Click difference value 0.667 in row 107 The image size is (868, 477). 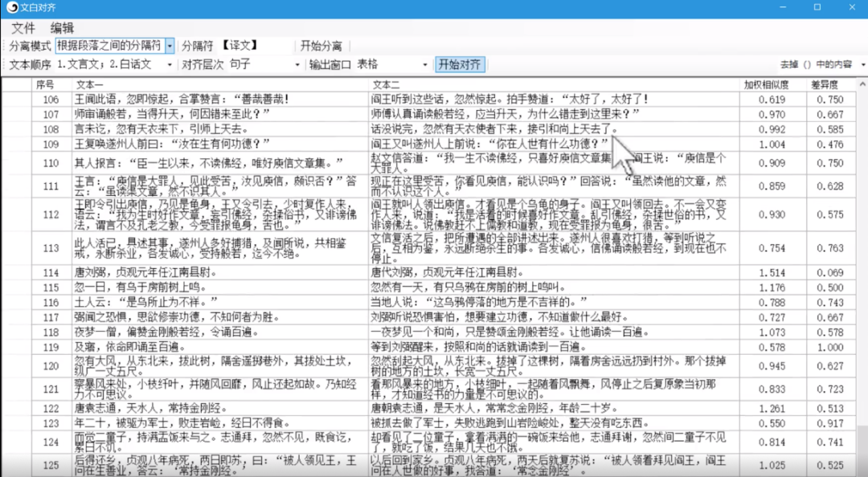point(830,115)
